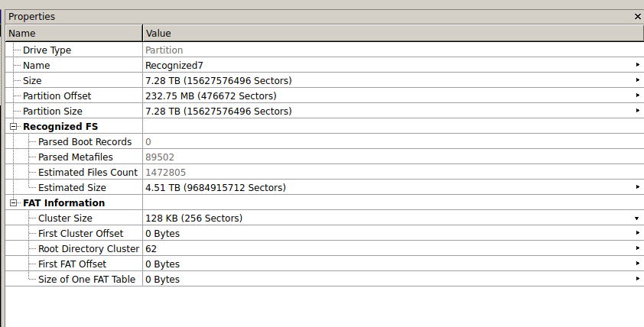Click the arrow beside the Partition Offset value
This screenshot has height=327, width=644.
point(637,96)
